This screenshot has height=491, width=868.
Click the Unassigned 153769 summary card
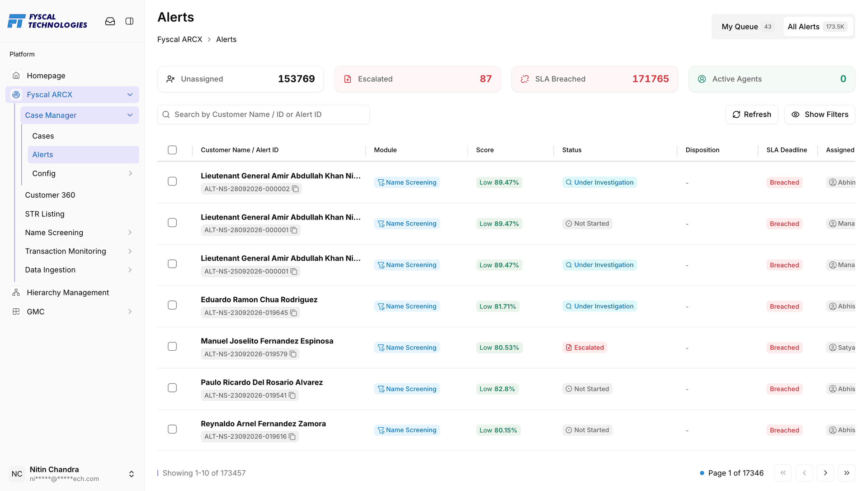point(241,79)
